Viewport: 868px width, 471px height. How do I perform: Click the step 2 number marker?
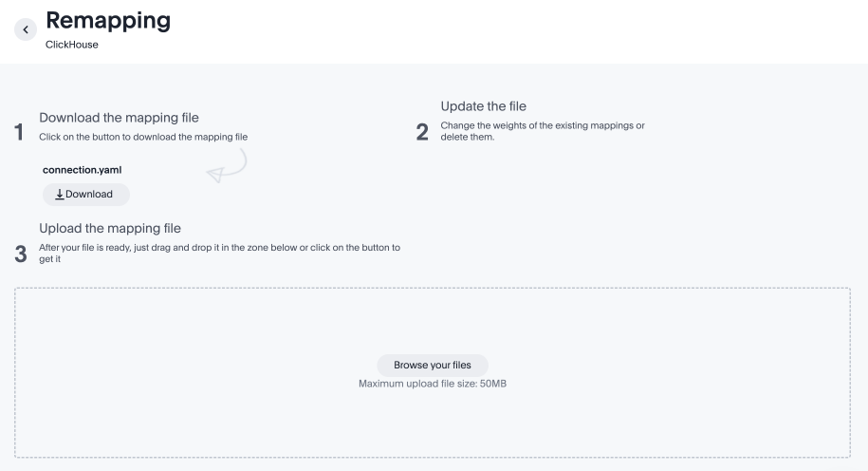423,133
